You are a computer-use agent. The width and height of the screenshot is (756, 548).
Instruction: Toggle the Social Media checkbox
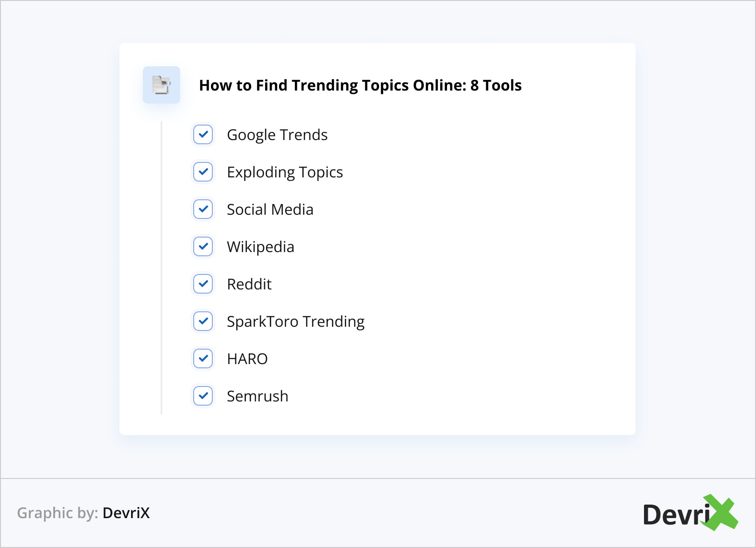[x=203, y=209]
